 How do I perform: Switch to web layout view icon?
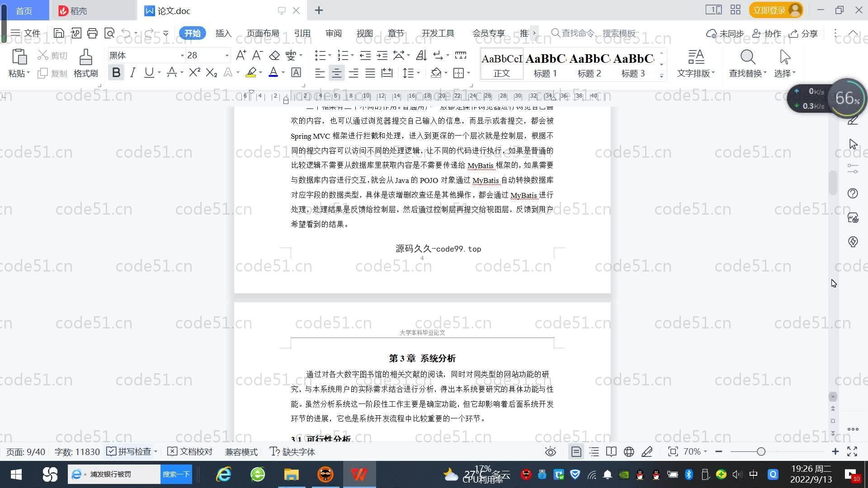tap(629, 451)
